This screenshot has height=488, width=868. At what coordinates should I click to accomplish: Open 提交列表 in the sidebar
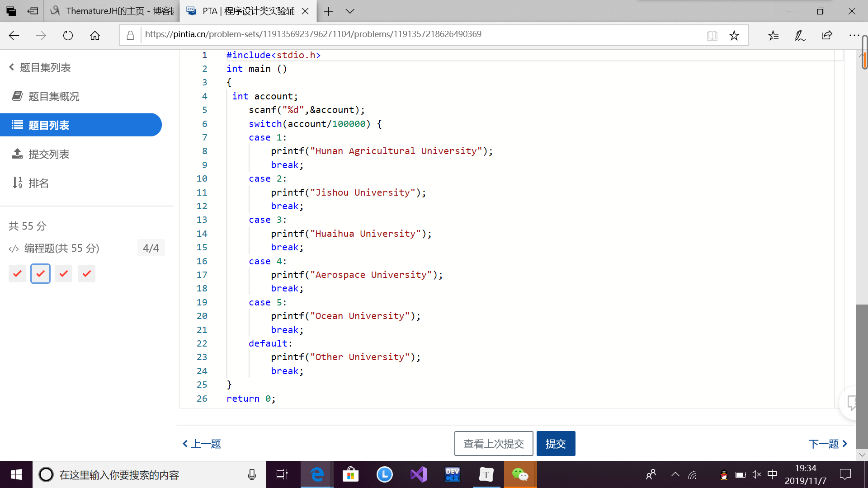point(48,154)
